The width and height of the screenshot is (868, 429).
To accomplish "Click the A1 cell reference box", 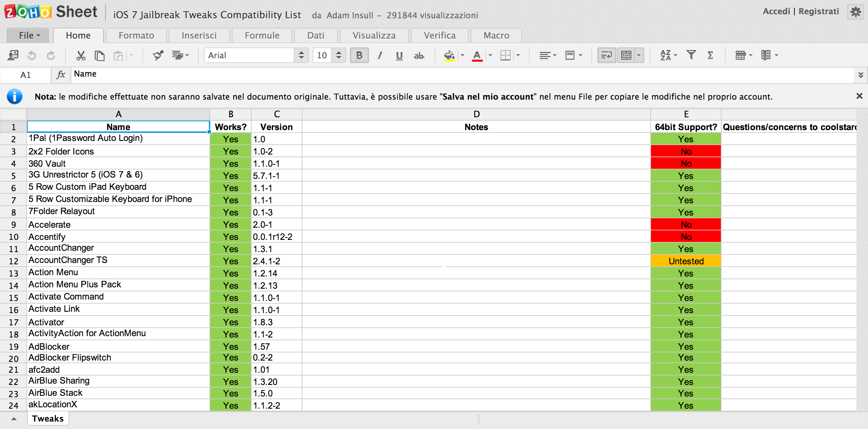I will pos(25,75).
